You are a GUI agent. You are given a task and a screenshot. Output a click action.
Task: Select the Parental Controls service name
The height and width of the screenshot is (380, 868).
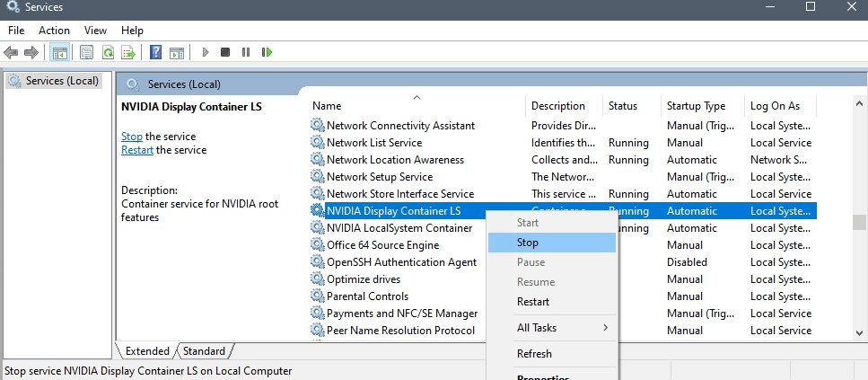[367, 296]
